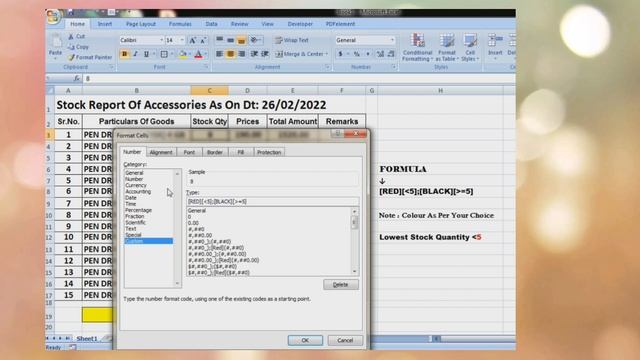Toggle Italic formatting
640x360 pixels.
coord(136,54)
